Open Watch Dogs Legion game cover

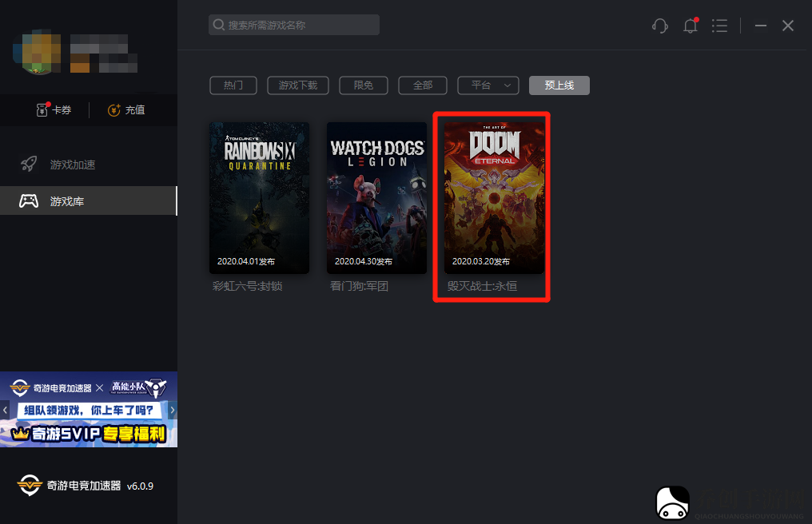click(x=376, y=198)
